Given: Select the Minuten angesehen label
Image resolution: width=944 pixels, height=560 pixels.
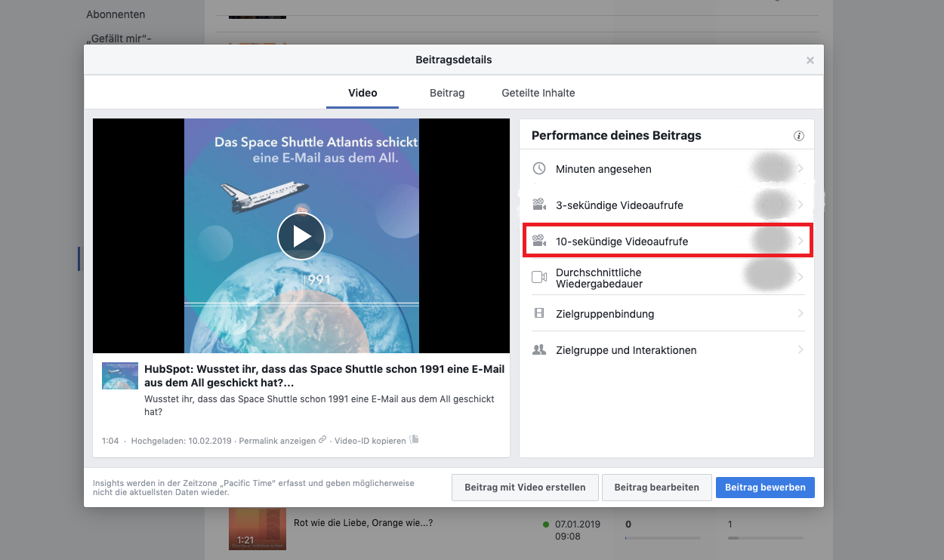Looking at the screenshot, I should (x=603, y=169).
